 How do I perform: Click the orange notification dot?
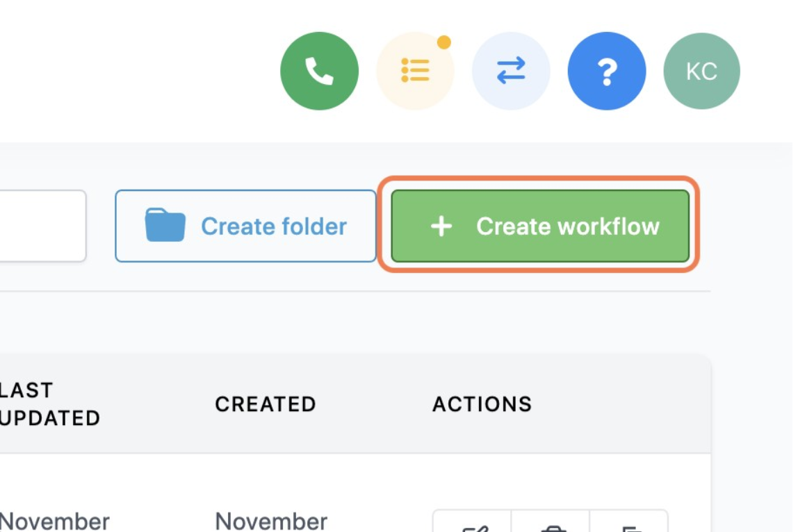point(442,40)
